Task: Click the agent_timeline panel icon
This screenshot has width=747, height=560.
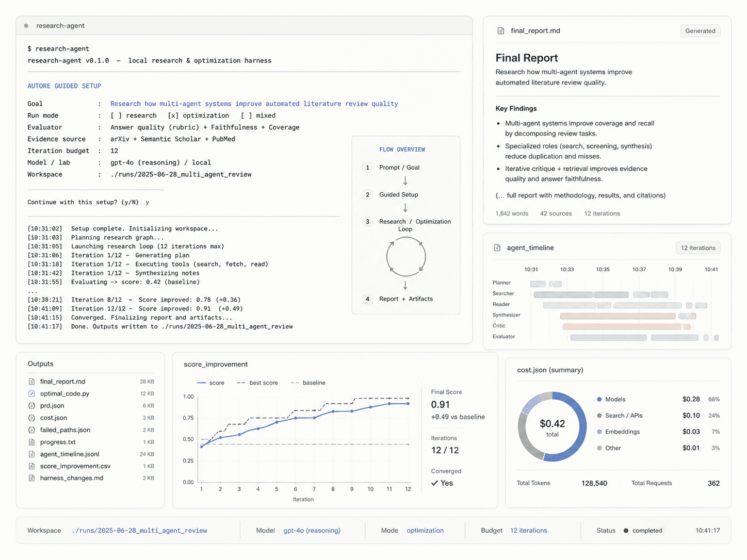Action: (x=497, y=248)
